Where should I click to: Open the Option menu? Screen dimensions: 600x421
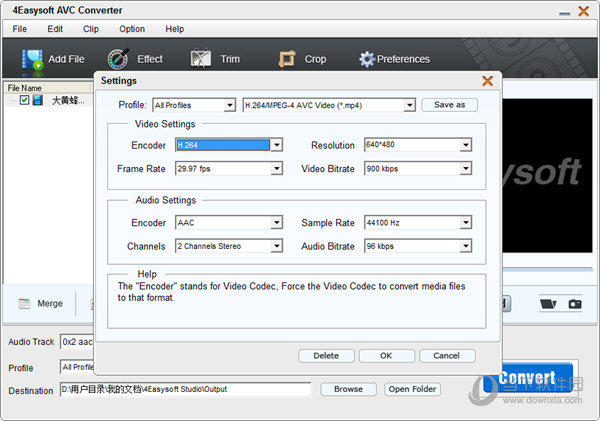coord(132,29)
